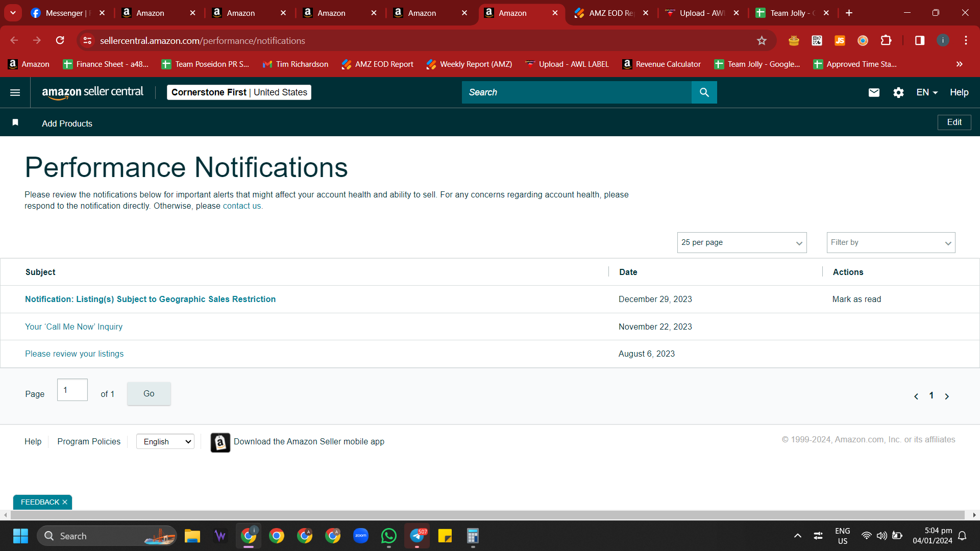The image size is (980, 551).
Task: Open the buyer messages envelope icon
Action: coord(874,92)
